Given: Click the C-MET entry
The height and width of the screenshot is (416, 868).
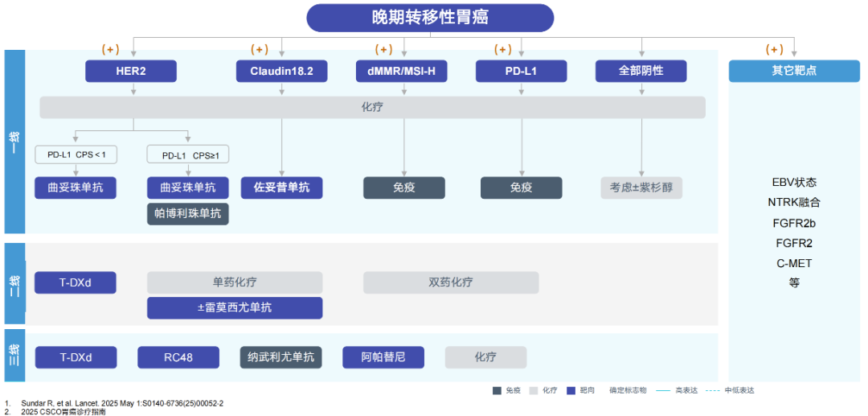Looking at the screenshot, I should click(794, 263).
